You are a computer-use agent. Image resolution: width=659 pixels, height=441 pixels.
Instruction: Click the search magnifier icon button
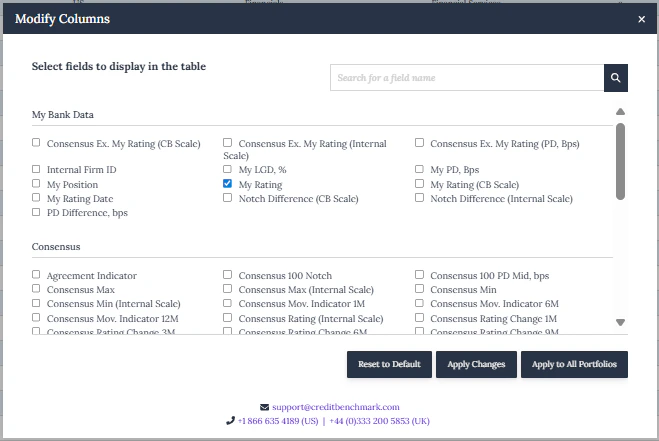click(x=616, y=78)
